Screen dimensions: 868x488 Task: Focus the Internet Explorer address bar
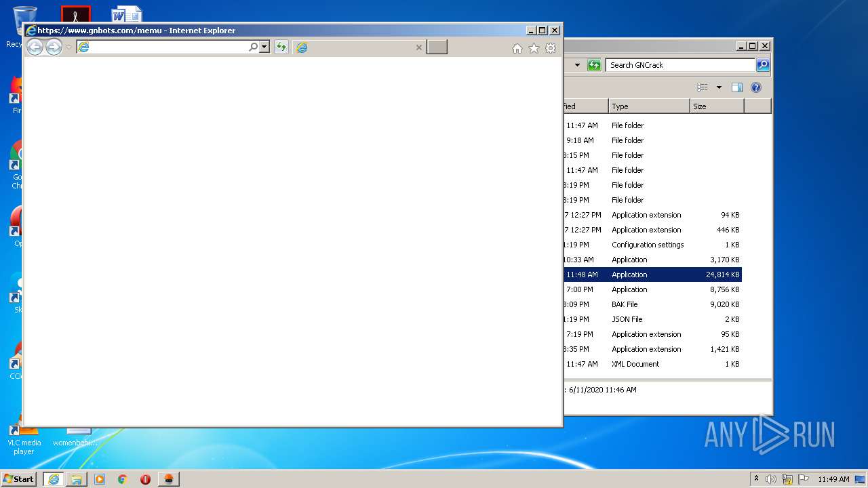[x=162, y=47]
